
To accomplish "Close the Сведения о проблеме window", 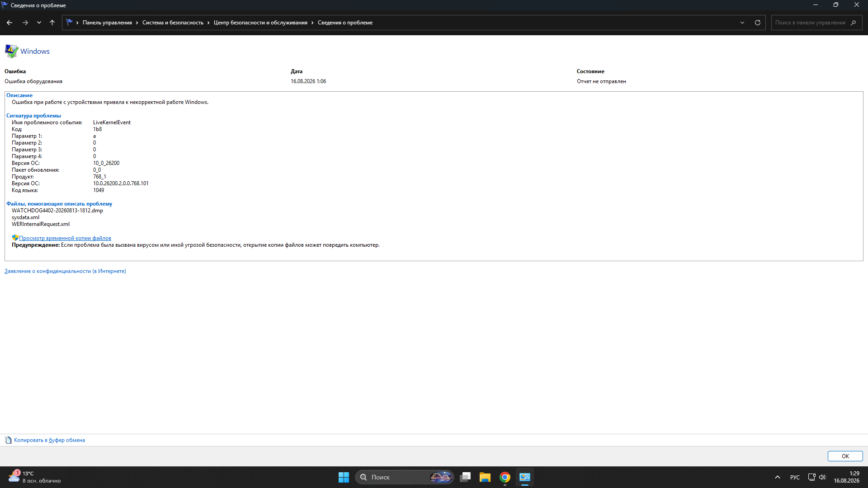I will coord(857,5).
